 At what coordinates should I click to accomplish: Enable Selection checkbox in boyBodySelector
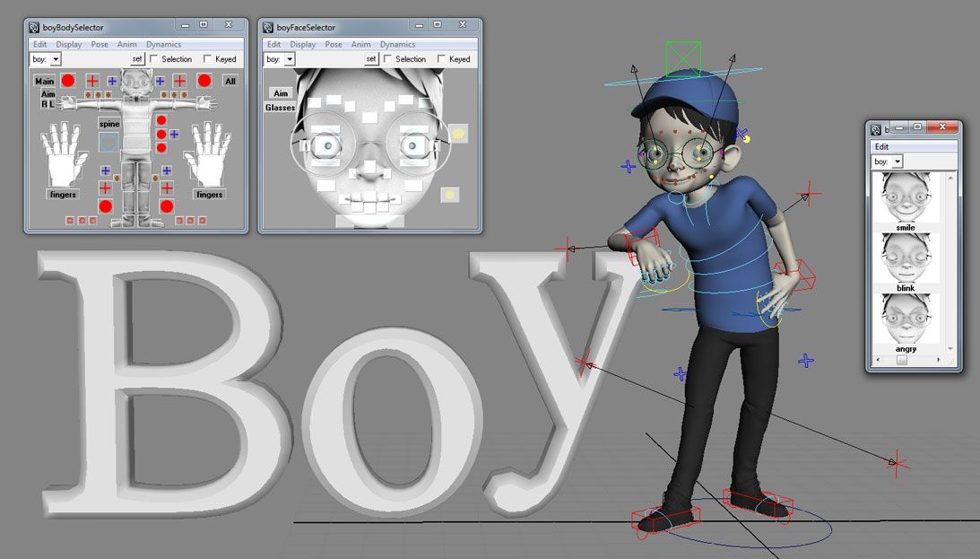pos(153,59)
